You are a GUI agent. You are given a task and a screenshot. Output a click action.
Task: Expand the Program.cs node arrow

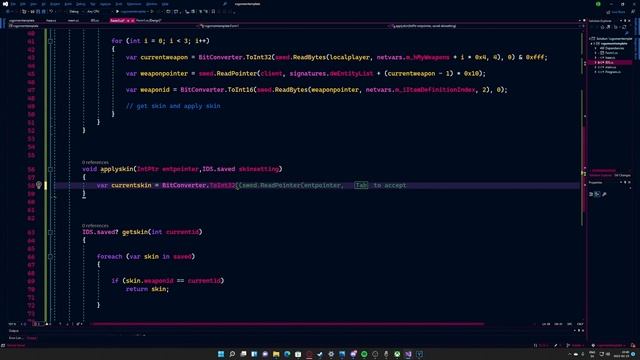pos(595,72)
